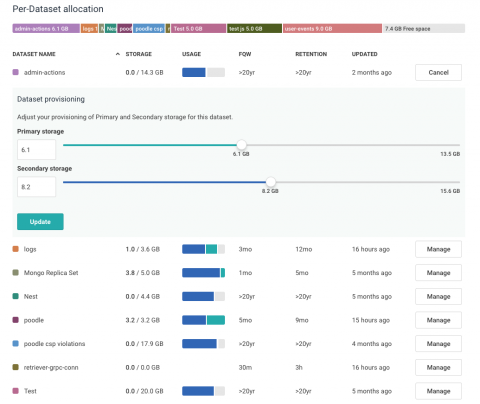Click the poodle csp violations blue swatch
Screen dimensions: 480x404
pos(15,344)
